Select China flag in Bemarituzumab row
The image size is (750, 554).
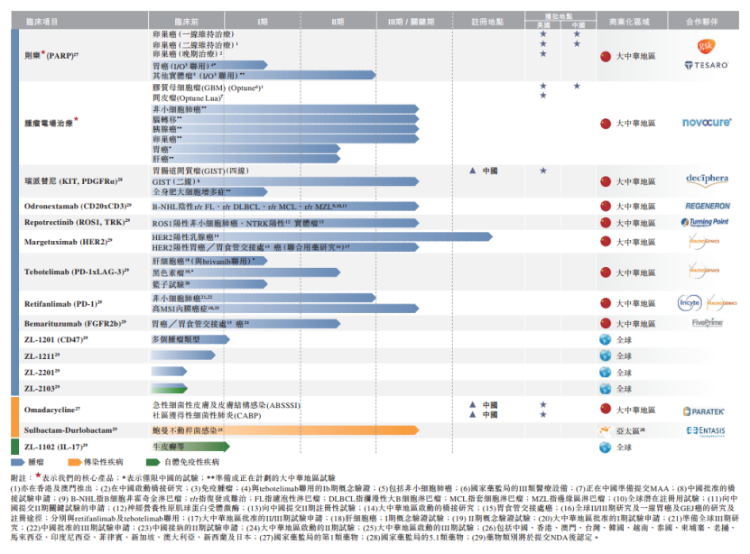606,323
